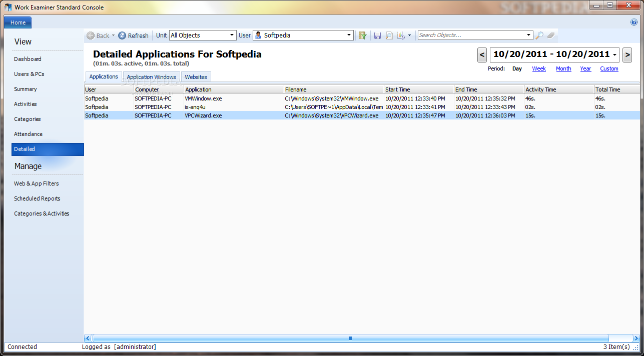Select the is-anq4u application row
The image size is (644, 356).
(x=362, y=107)
